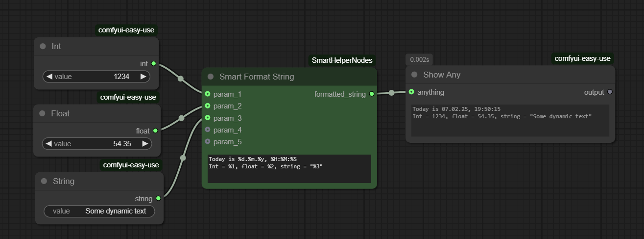This screenshot has height=239, width=644.
Task: Click the anything input socket
Action: (411, 92)
